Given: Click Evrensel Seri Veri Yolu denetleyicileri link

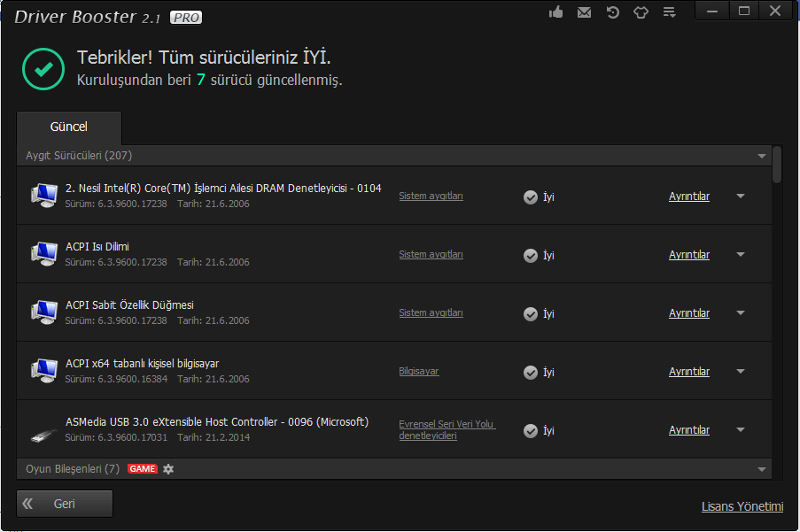Looking at the screenshot, I should [447, 429].
